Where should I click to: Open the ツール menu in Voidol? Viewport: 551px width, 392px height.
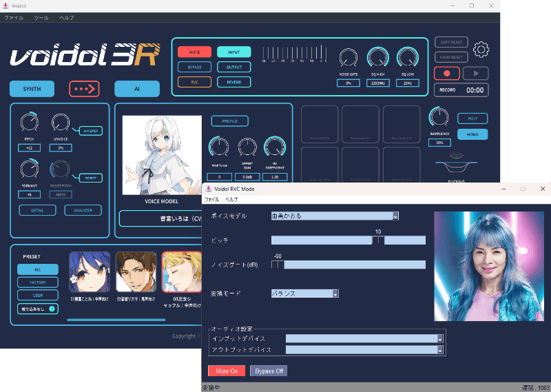(x=41, y=18)
